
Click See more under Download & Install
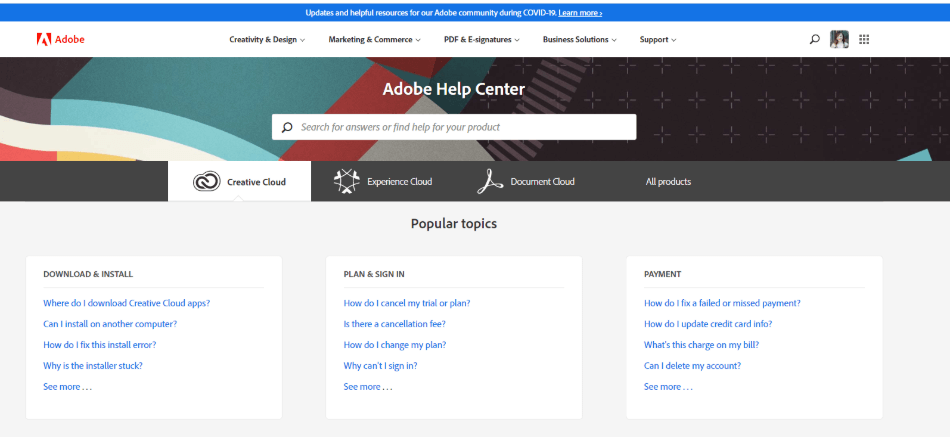pyautogui.click(x=67, y=387)
